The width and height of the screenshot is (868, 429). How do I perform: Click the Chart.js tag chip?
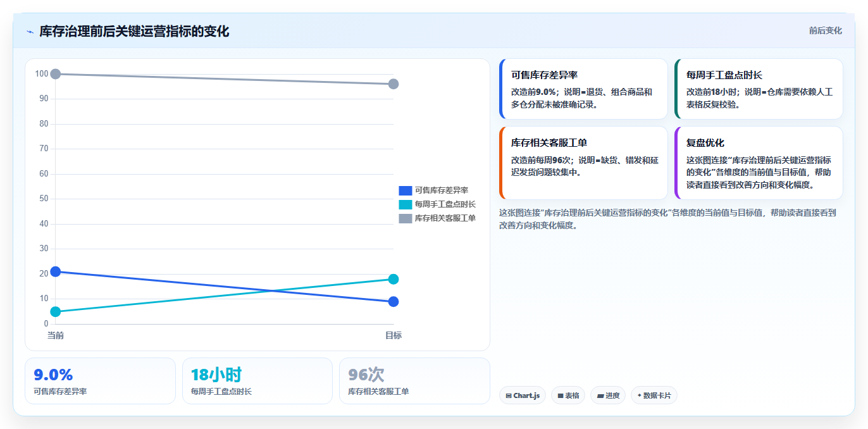point(523,395)
